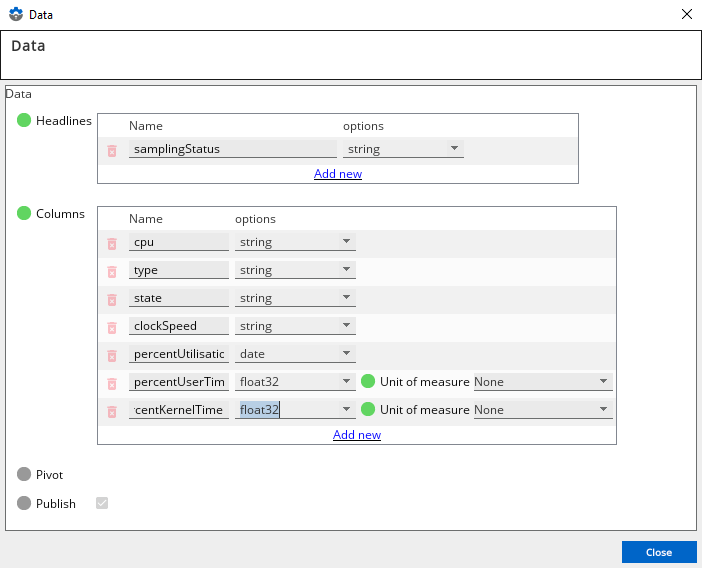The height and width of the screenshot is (568, 702).
Task: Toggle the Pivot grey indicator
Action: pos(24,474)
